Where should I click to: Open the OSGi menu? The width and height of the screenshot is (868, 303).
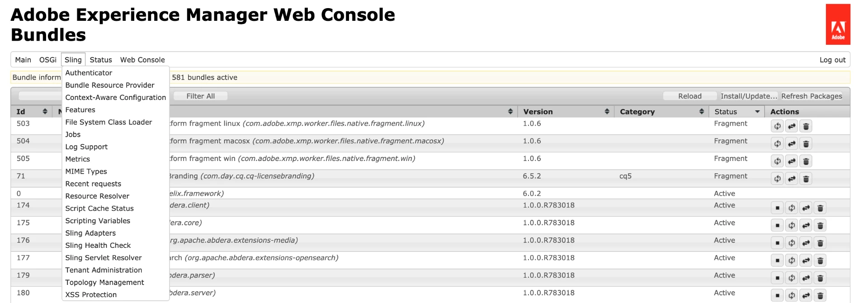click(x=48, y=60)
